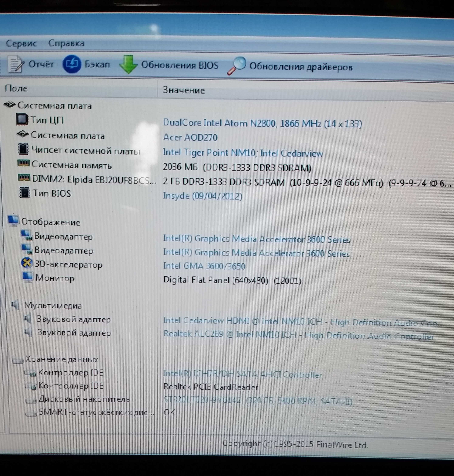Select the SMART status OK value
Viewport: 454px width, 476px height.
pos(169,412)
